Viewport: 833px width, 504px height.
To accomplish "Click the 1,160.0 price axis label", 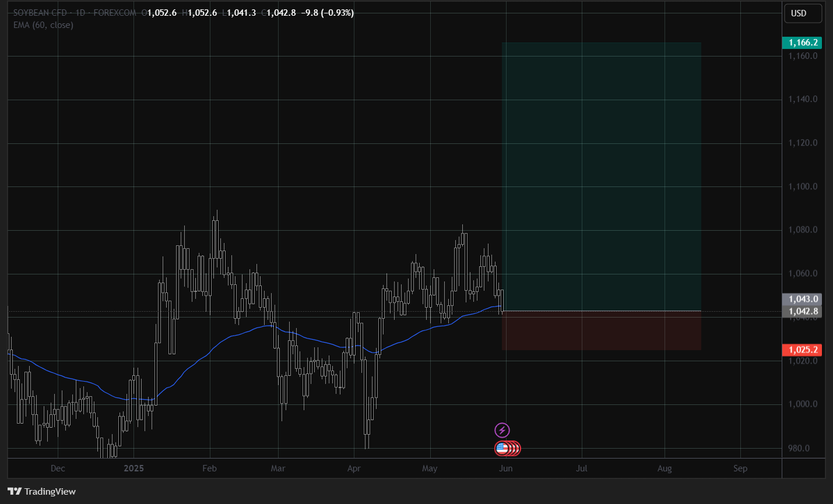I will (803, 56).
